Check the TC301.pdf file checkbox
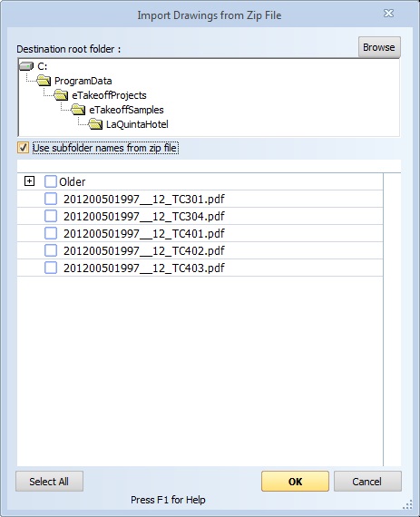 [x=51, y=199]
